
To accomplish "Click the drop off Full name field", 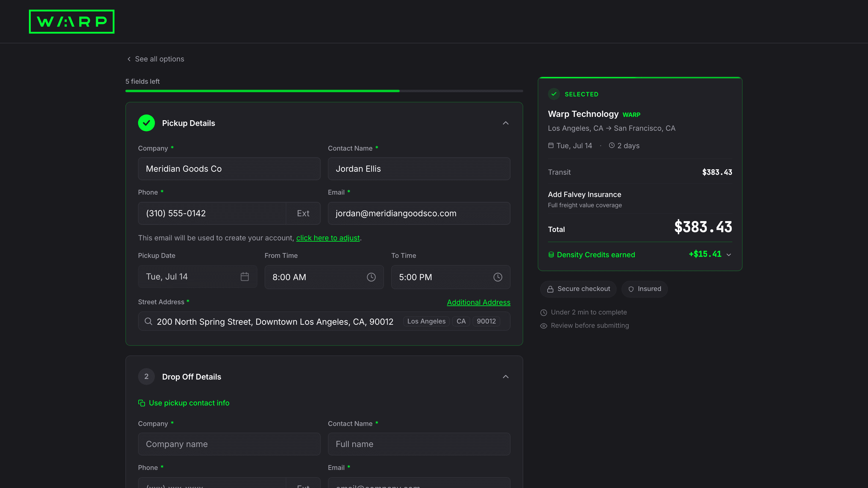I will pyautogui.click(x=419, y=444).
